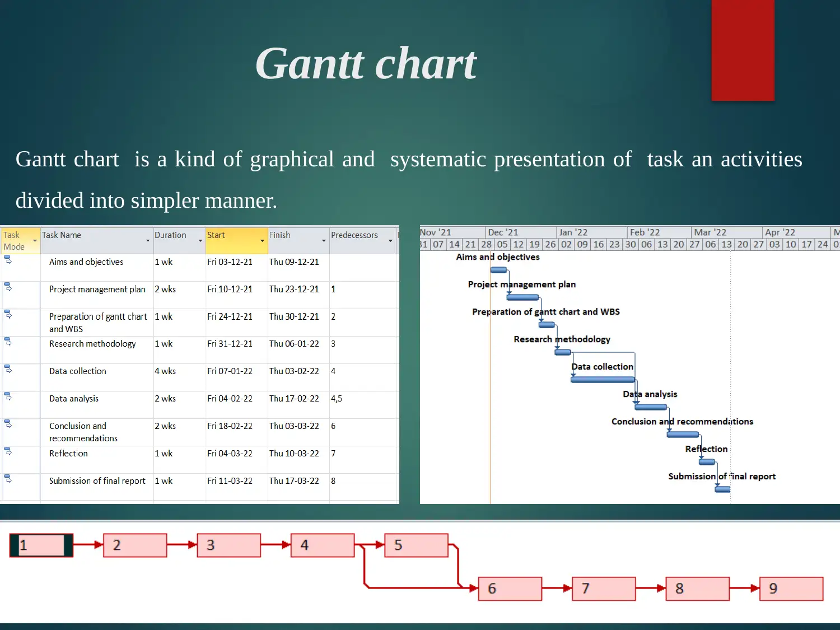Viewport: 840px width, 630px height.
Task: Click the 'Gantt chart' slide title
Action: pyautogui.click(x=366, y=63)
